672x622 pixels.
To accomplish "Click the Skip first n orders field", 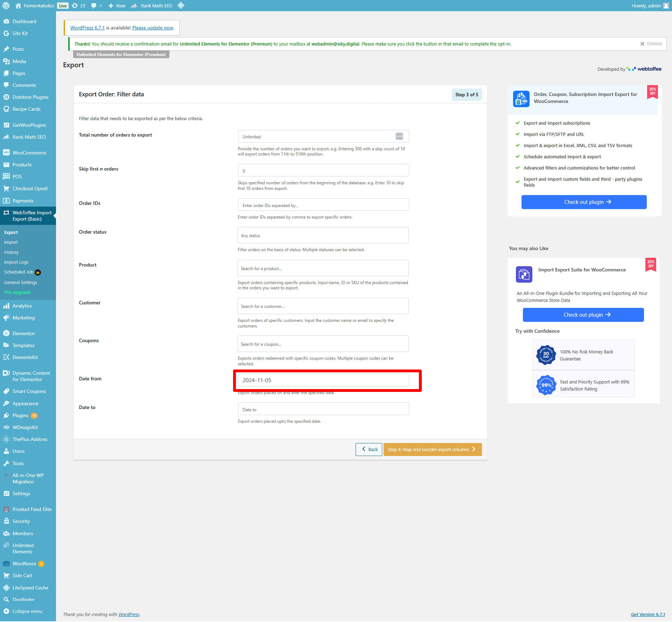I will (323, 170).
